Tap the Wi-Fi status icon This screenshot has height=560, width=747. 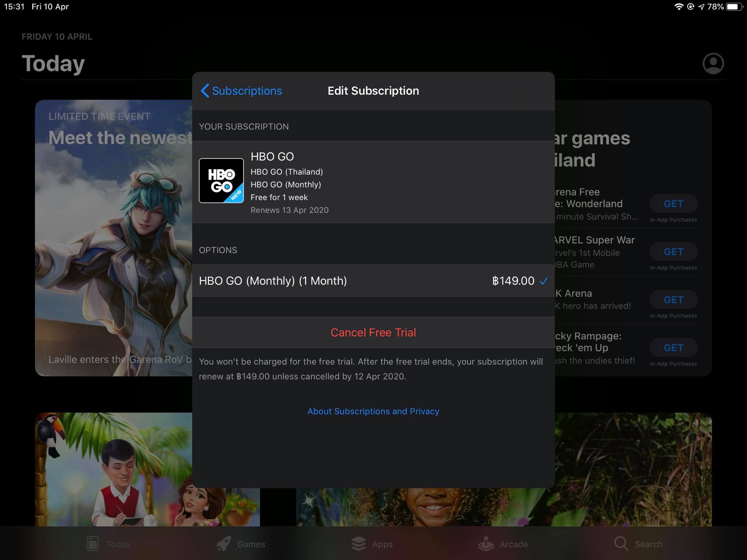(678, 7)
